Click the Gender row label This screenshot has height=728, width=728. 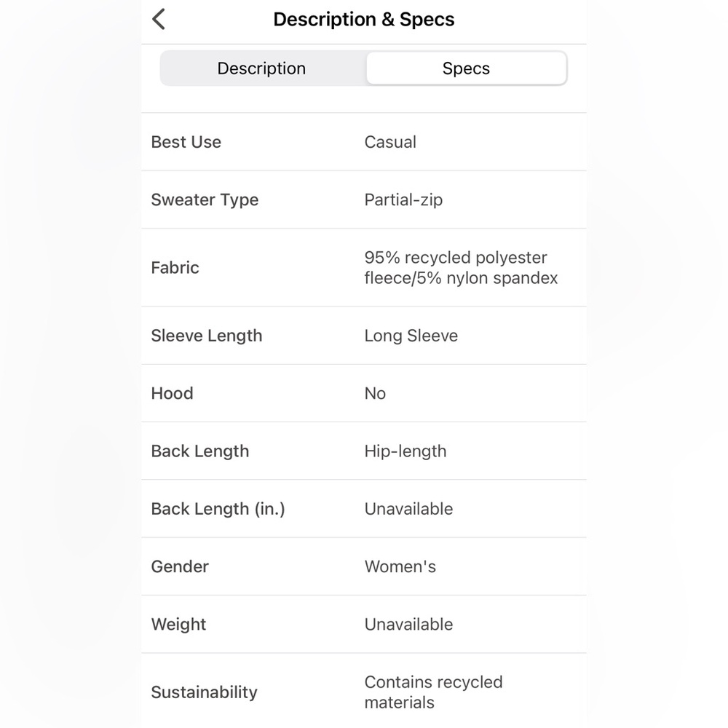[180, 566]
